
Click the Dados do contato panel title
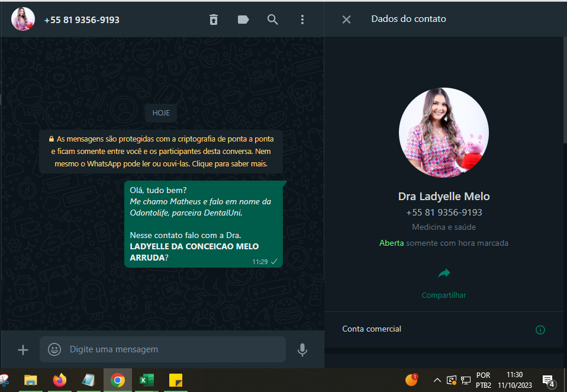[x=408, y=19]
